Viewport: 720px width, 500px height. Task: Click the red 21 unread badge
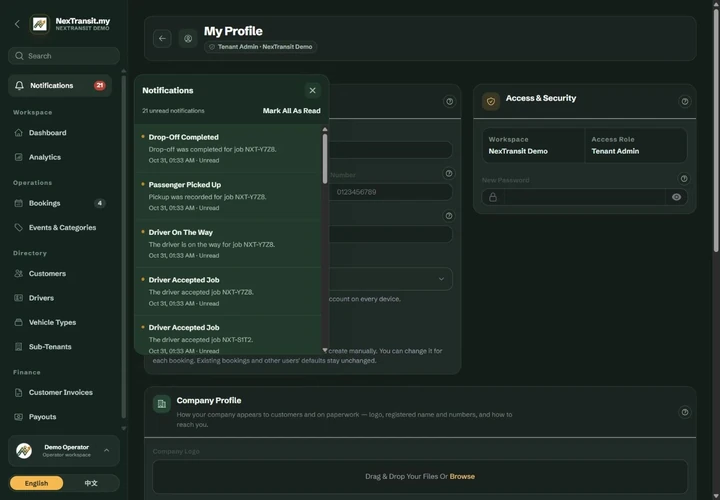pyautogui.click(x=100, y=85)
